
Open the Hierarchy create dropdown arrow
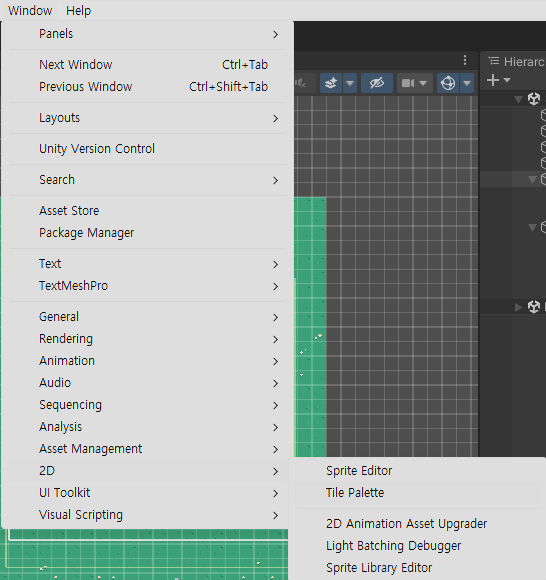click(x=507, y=80)
